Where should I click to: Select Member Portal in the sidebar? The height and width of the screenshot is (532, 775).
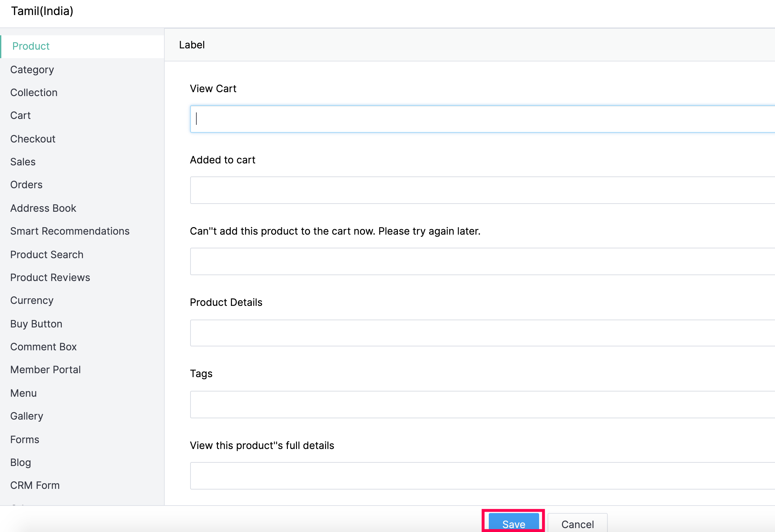tap(45, 370)
